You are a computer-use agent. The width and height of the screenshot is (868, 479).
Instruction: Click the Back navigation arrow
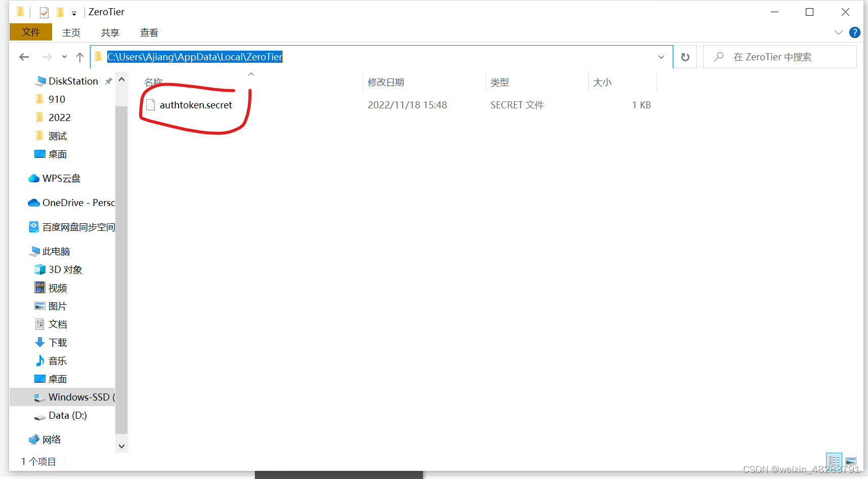click(x=24, y=57)
